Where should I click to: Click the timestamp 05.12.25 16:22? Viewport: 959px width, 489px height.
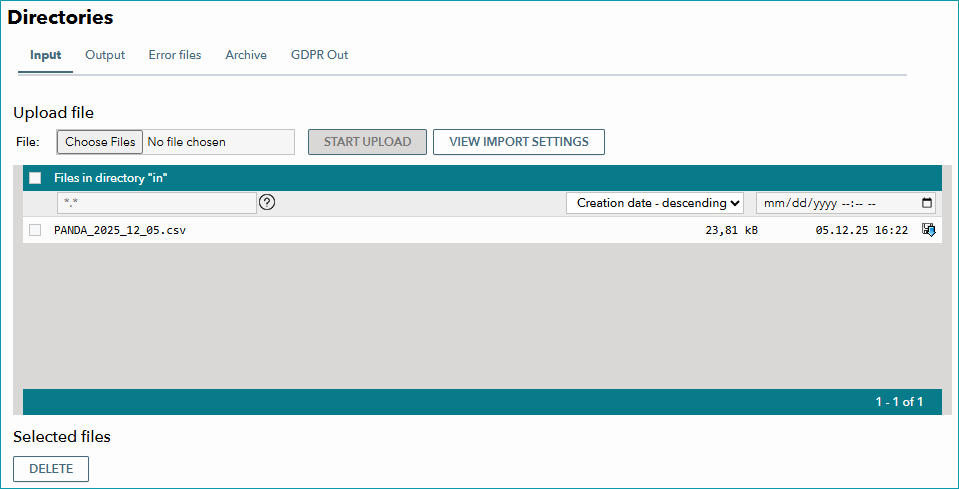point(862,230)
